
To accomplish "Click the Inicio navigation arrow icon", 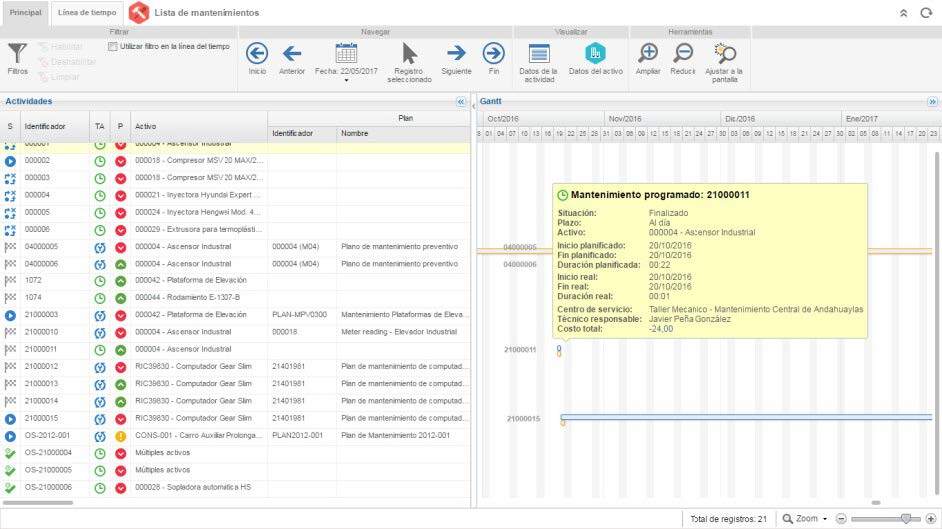I will (257, 53).
